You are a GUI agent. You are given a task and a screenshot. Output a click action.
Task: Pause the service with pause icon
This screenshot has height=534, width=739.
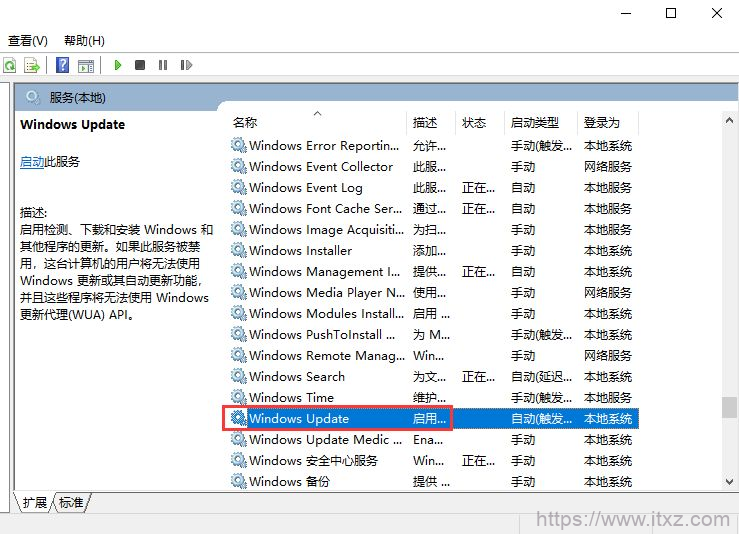pyautogui.click(x=163, y=65)
